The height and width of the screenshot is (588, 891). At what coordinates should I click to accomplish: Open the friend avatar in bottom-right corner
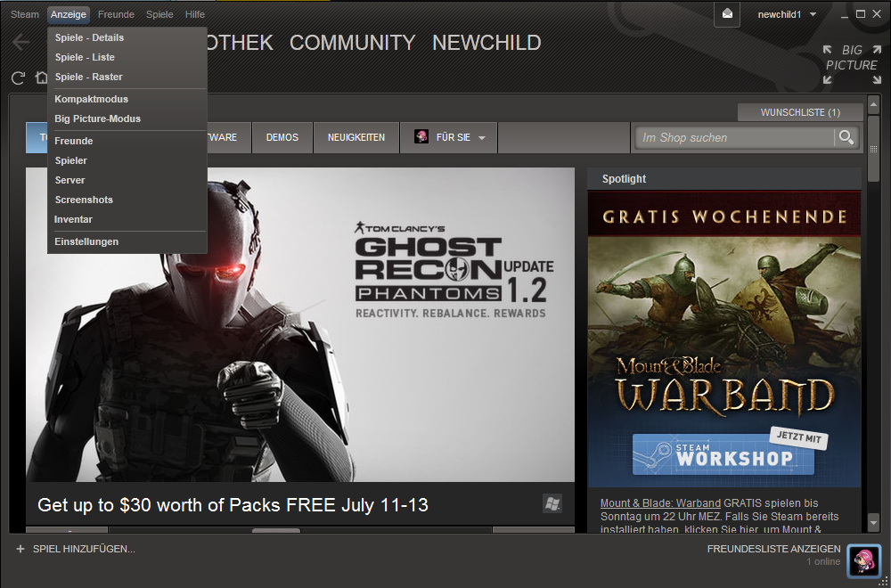[x=863, y=560]
